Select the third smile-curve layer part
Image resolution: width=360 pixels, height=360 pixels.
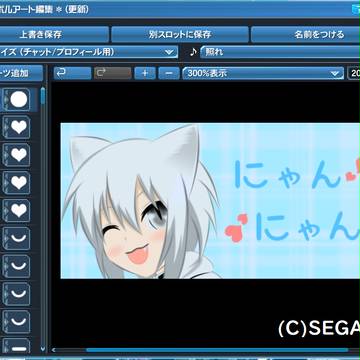pyautogui.click(x=17, y=294)
